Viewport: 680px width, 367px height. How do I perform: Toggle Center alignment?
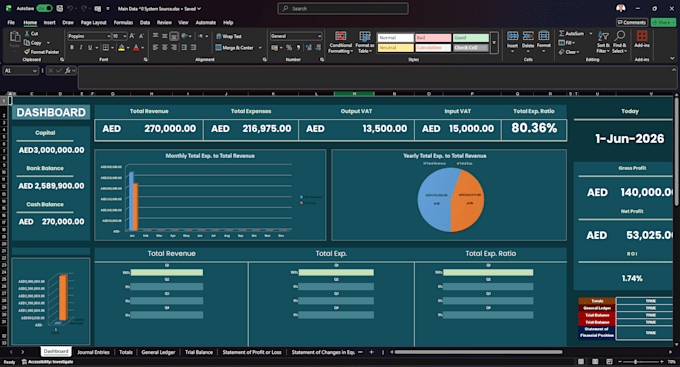(165, 48)
